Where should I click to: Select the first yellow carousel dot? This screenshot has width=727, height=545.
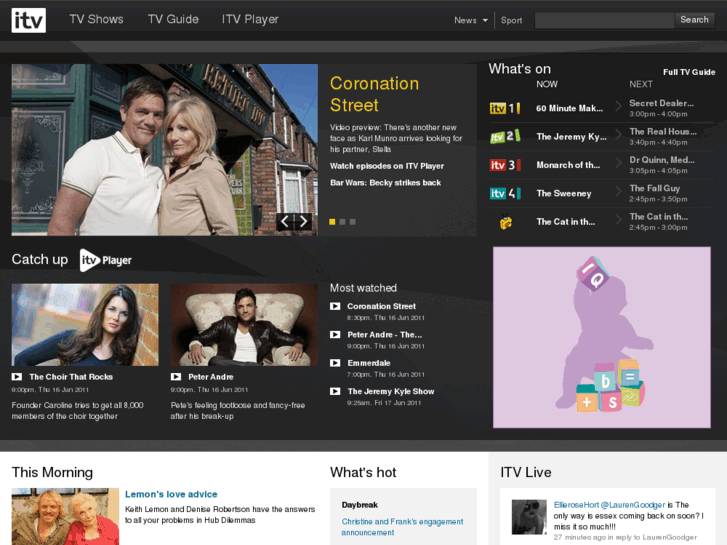(x=332, y=222)
